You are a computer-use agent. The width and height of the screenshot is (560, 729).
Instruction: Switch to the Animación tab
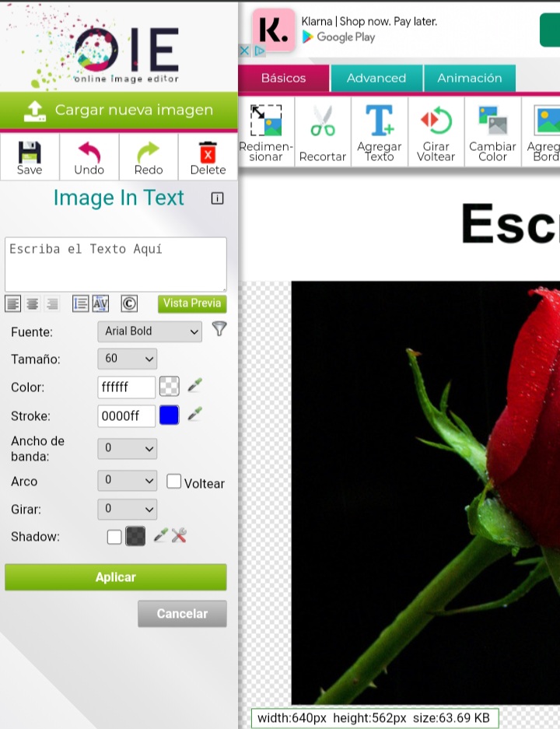469,79
